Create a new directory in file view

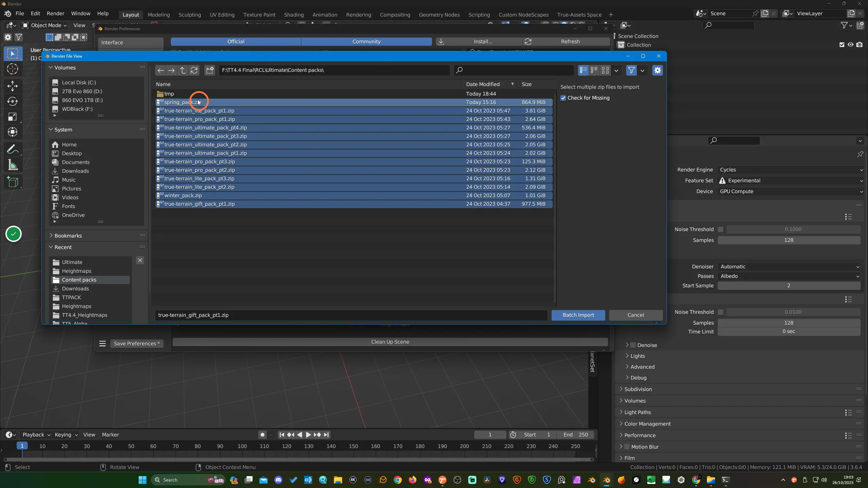tap(210, 70)
